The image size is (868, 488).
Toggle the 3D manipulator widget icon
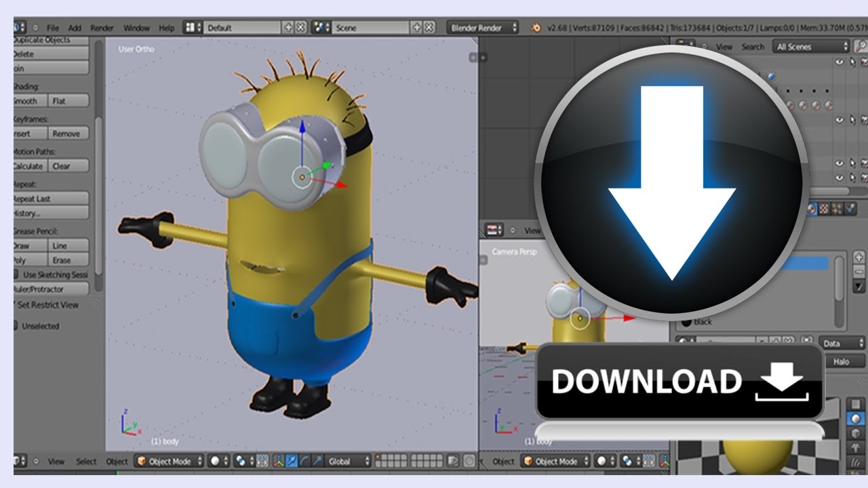pyautogui.click(x=278, y=462)
